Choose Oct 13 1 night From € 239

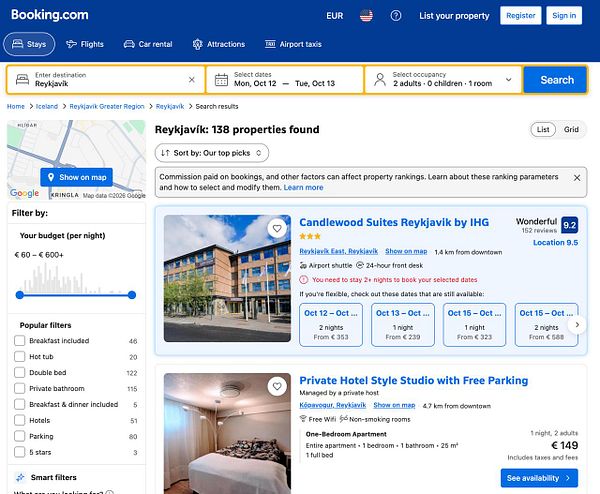[x=403, y=325]
